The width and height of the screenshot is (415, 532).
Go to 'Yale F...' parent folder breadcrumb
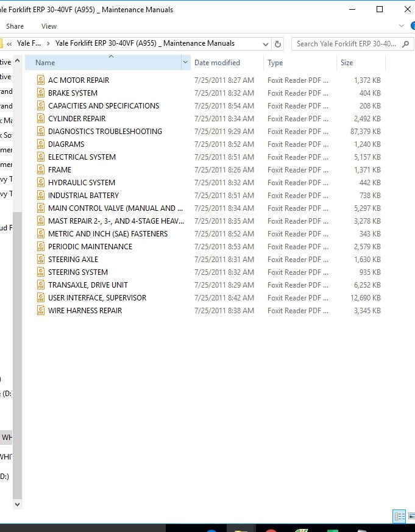click(29, 43)
